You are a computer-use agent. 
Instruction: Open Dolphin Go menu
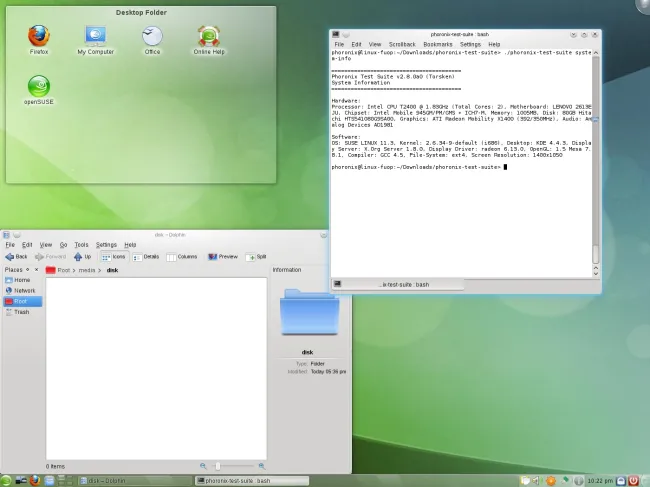[63, 245]
